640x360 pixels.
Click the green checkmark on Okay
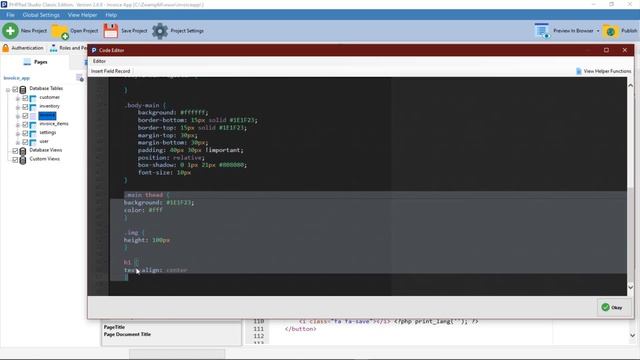pyautogui.click(x=605, y=307)
